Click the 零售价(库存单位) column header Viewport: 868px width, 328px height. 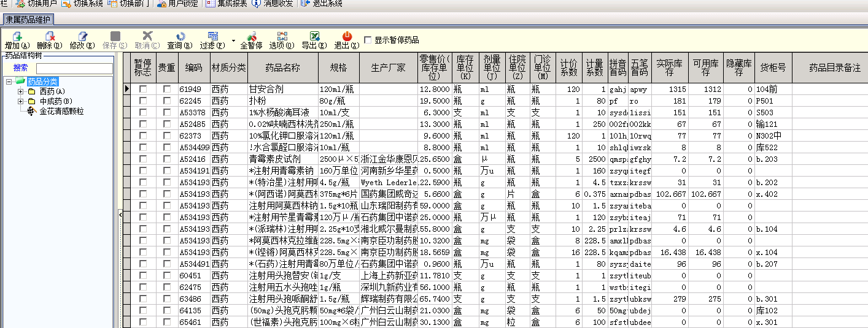coord(435,68)
